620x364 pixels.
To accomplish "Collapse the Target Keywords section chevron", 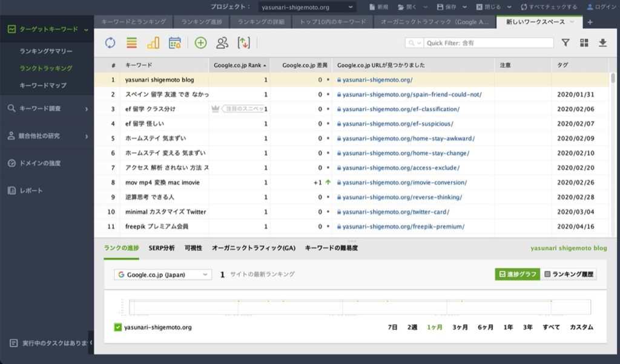I will [86, 30].
